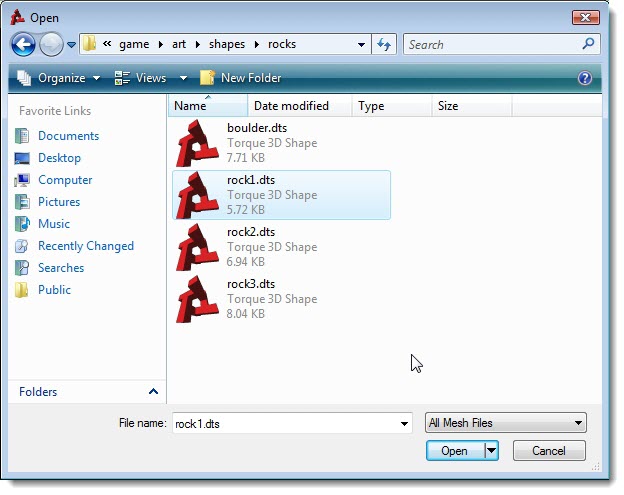Click the Refresh button
This screenshot has height=495, width=624.
tap(384, 44)
